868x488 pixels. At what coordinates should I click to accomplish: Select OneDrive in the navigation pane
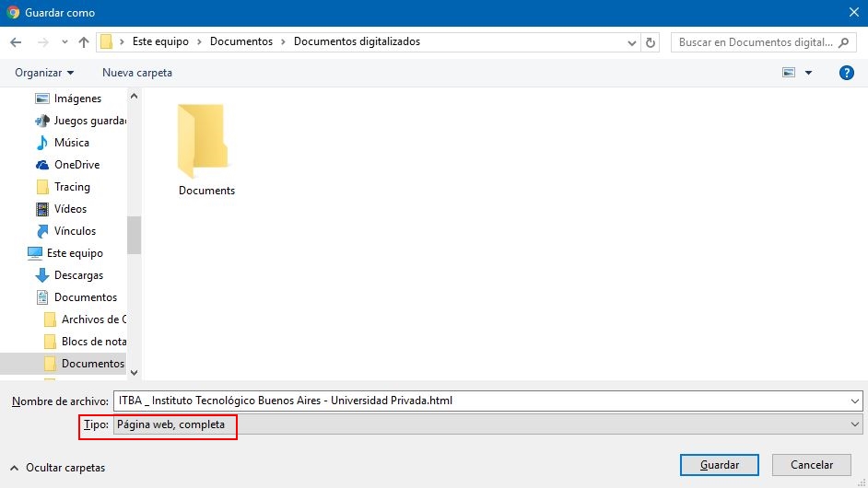76,165
